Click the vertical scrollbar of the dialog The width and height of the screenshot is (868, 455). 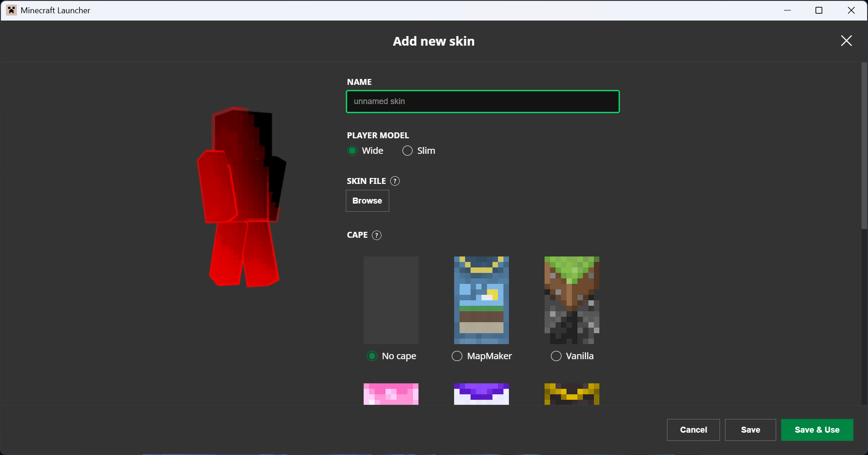pyautogui.click(x=864, y=146)
